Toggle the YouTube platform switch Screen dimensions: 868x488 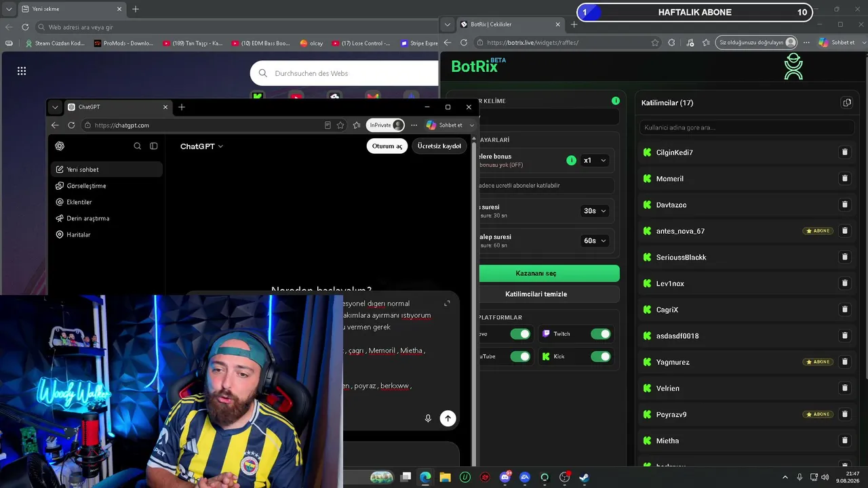[520, 357]
